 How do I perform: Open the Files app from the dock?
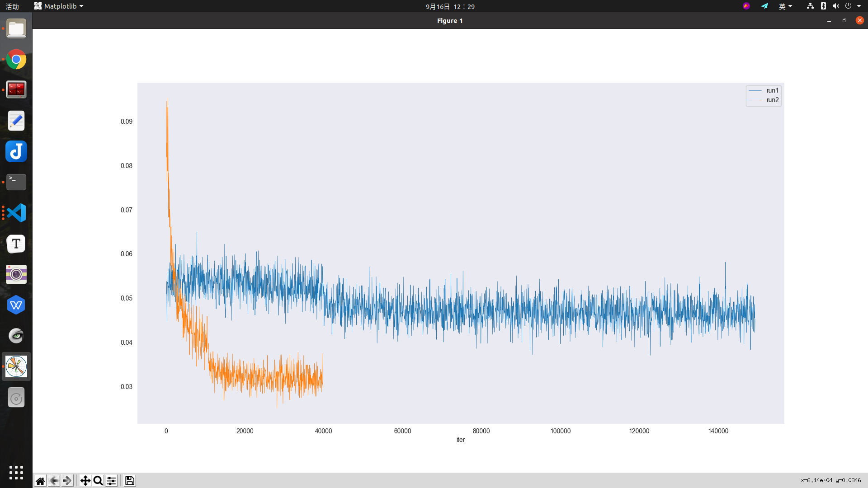pyautogui.click(x=16, y=28)
